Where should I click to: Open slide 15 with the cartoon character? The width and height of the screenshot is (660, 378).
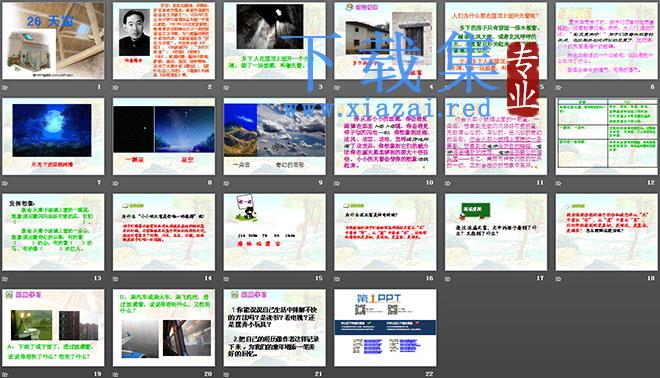[x=274, y=232]
